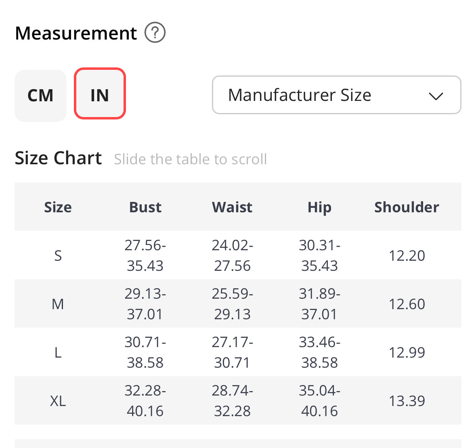
Task: Click the dropdown chevron arrow
Action: tap(436, 96)
